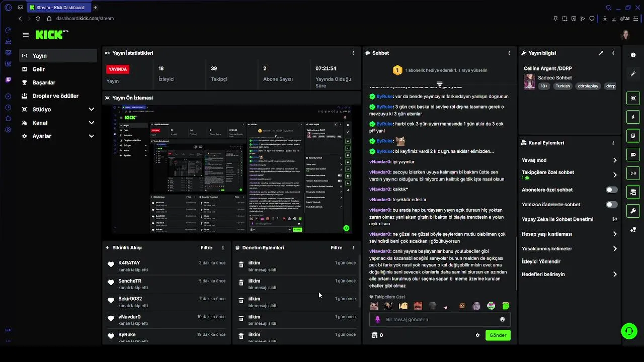
Task: Click the dashboard.kick.com address bar
Action: coord(85,19)
